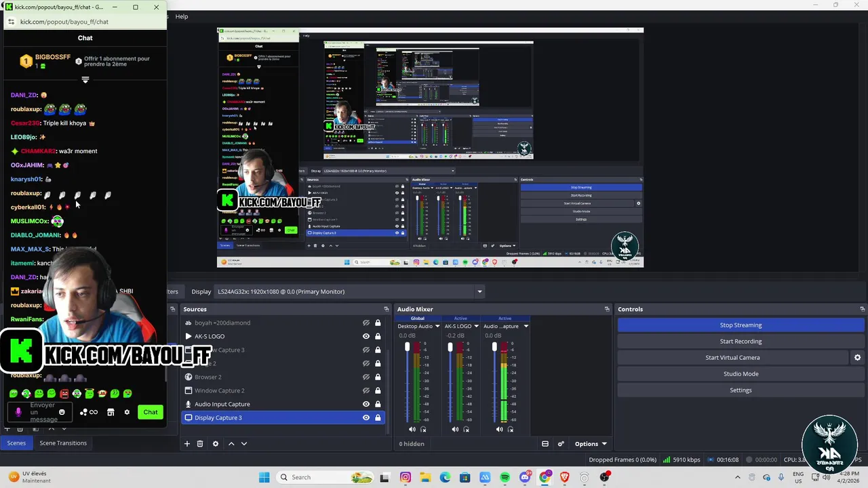Add a new source with the plus icon
The height and width of the screenshot is (488, 868).
point(187,444)
